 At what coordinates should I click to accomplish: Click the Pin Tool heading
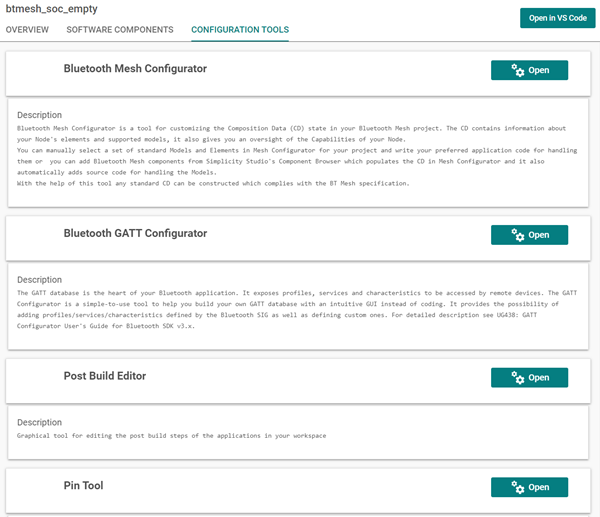click(x=84, y=486)
